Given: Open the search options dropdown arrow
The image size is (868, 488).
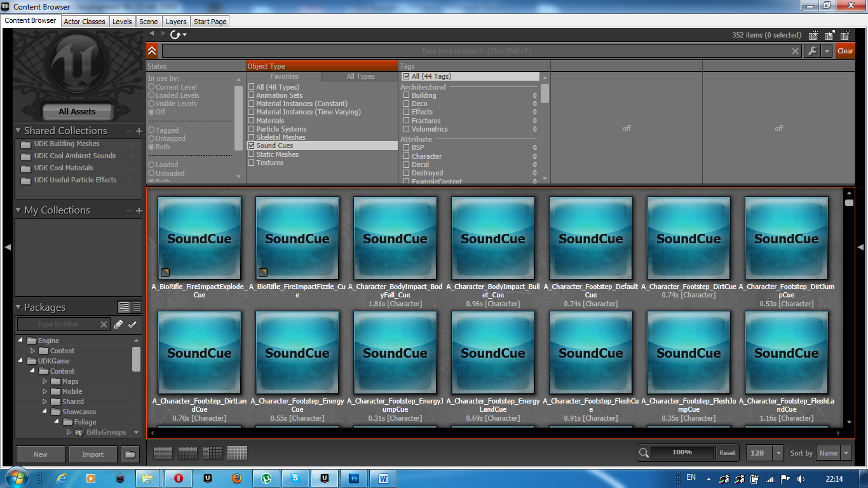Looking at the screenshot, I should [x=827, y=51].
